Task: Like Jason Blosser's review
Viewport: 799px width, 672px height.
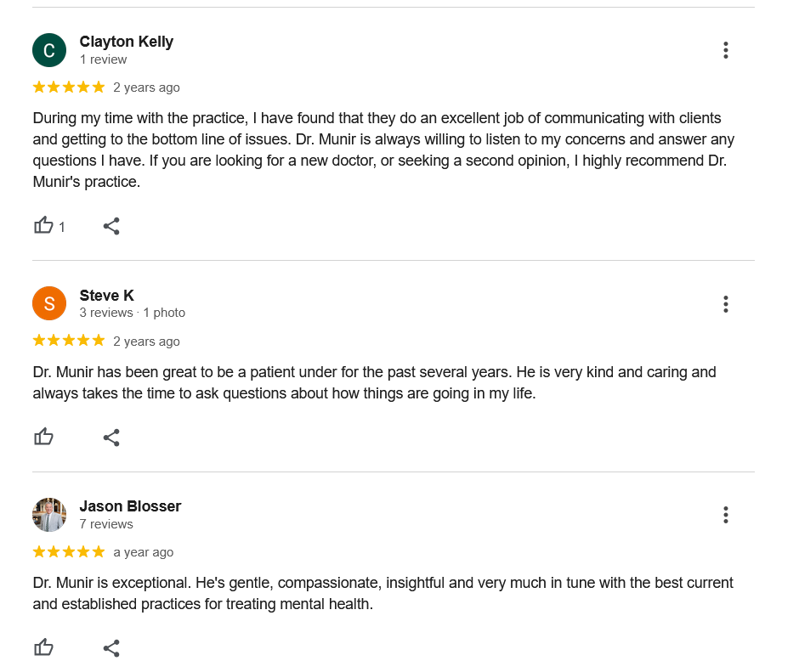Action: pyautogui.click(x=44, y=648)
